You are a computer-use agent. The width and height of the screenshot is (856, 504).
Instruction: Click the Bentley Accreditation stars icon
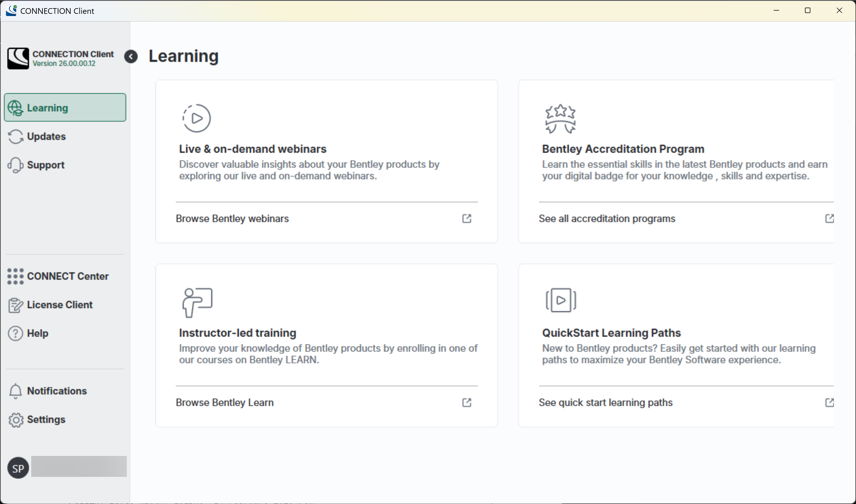(560, 119)
